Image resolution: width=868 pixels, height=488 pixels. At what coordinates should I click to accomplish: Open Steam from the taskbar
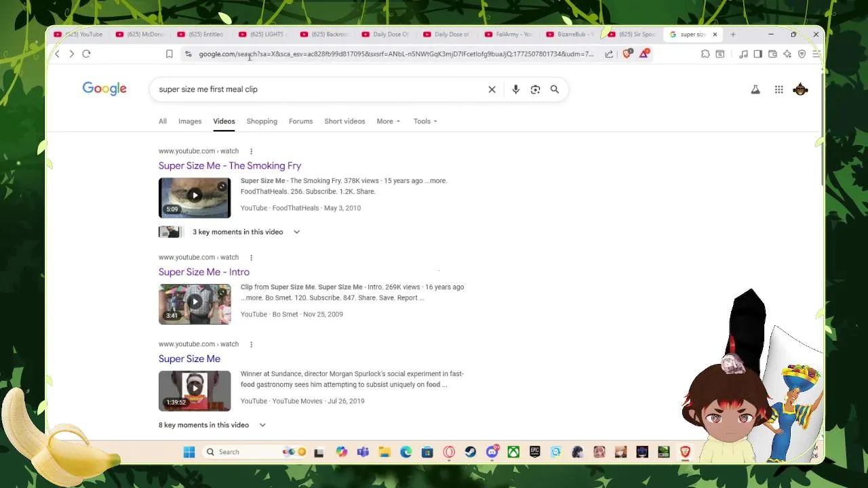click(471, 452)
